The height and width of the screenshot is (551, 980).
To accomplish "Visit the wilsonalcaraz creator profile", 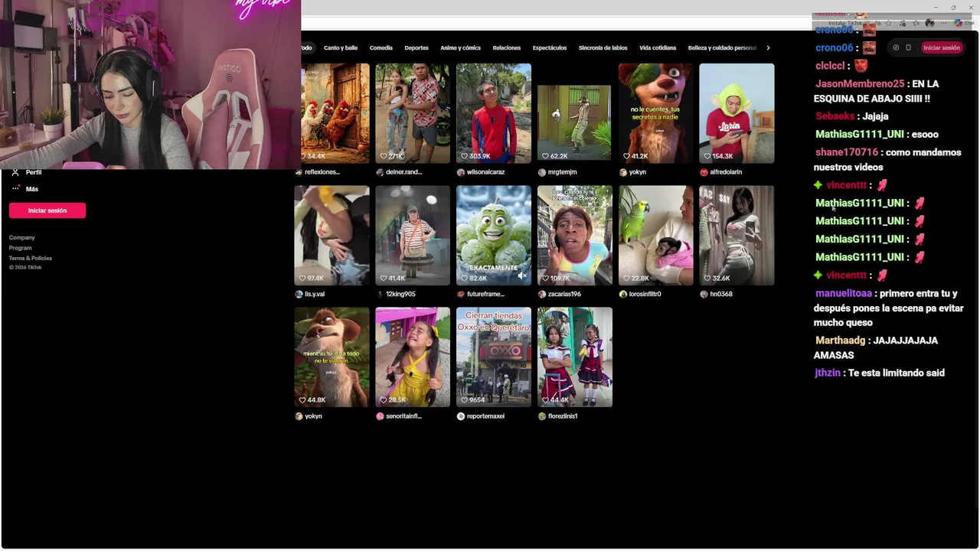I will (x=481, y=172).
